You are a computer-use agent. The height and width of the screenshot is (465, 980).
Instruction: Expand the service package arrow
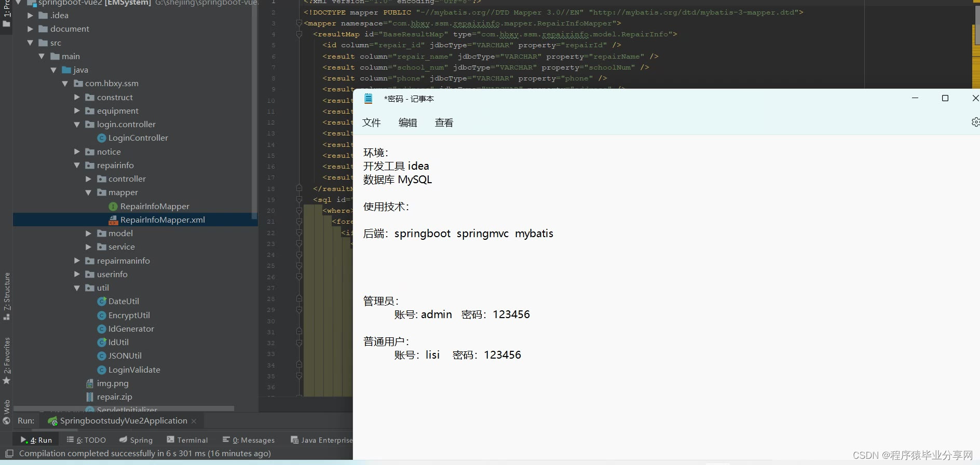(x=88, y=247)
